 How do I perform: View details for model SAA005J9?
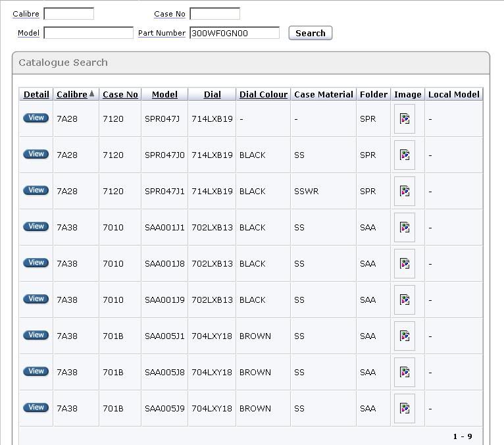coord(36,408)
